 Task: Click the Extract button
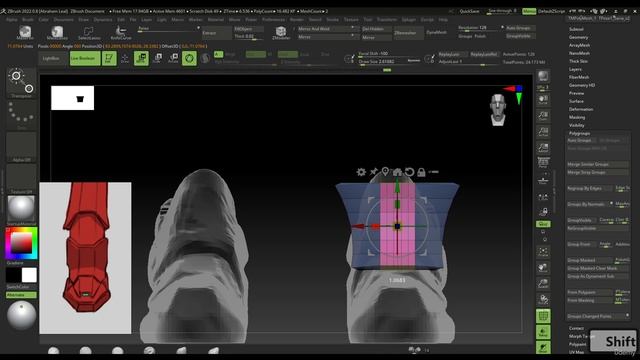[x=216, y=33]
